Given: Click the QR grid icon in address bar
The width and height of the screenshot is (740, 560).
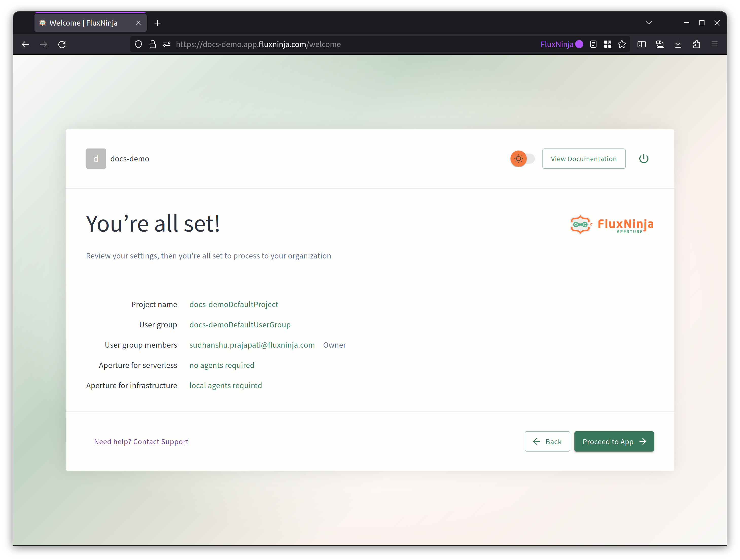Looking at the screenshot, I should pyautogui.click(x=608, y=44).
